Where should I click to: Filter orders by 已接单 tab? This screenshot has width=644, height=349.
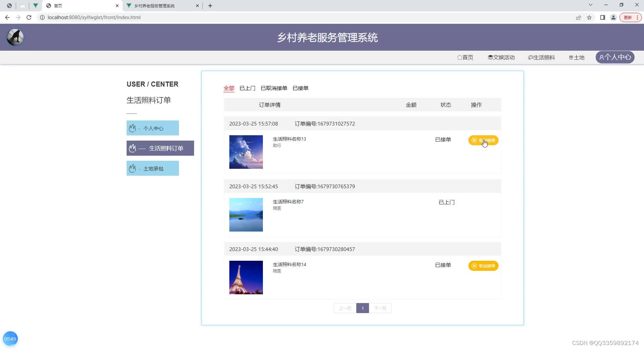(x=301, y=88)
